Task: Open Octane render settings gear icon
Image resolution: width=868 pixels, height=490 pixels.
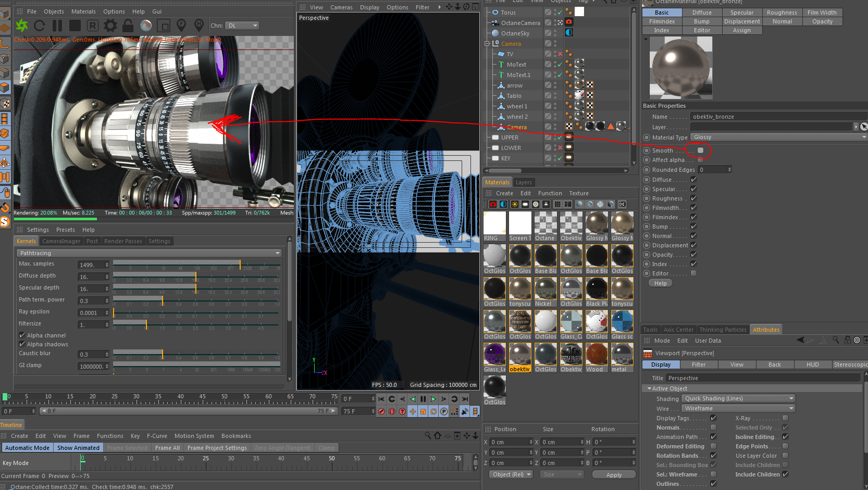Action: (110, 26)
